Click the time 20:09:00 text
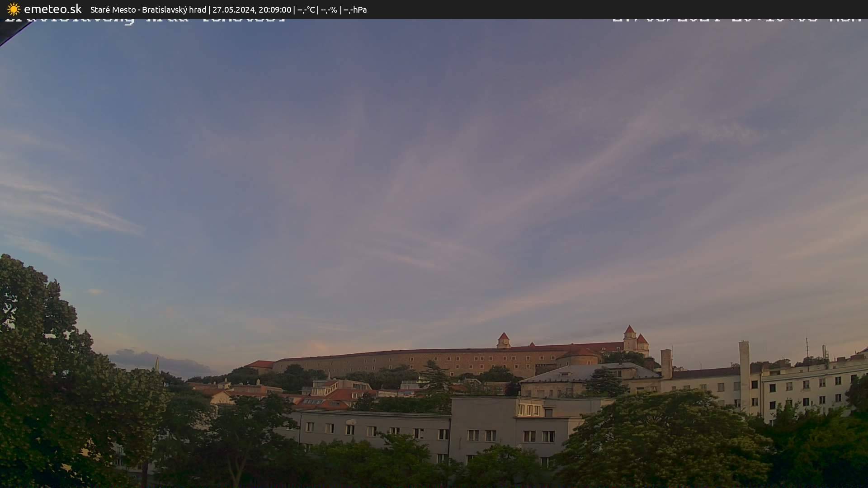868x488 pixels. tap(276, 9)
